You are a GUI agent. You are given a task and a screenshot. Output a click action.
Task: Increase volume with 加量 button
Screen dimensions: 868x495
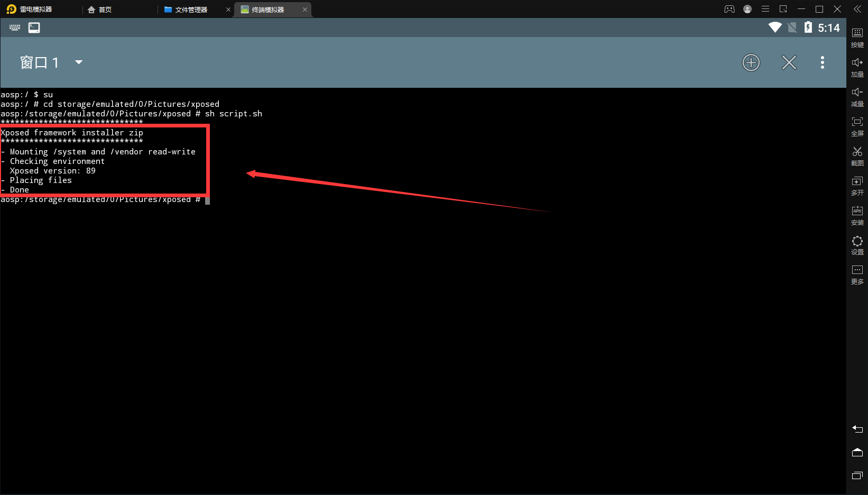pyautogui.click(x=857, y=67)
